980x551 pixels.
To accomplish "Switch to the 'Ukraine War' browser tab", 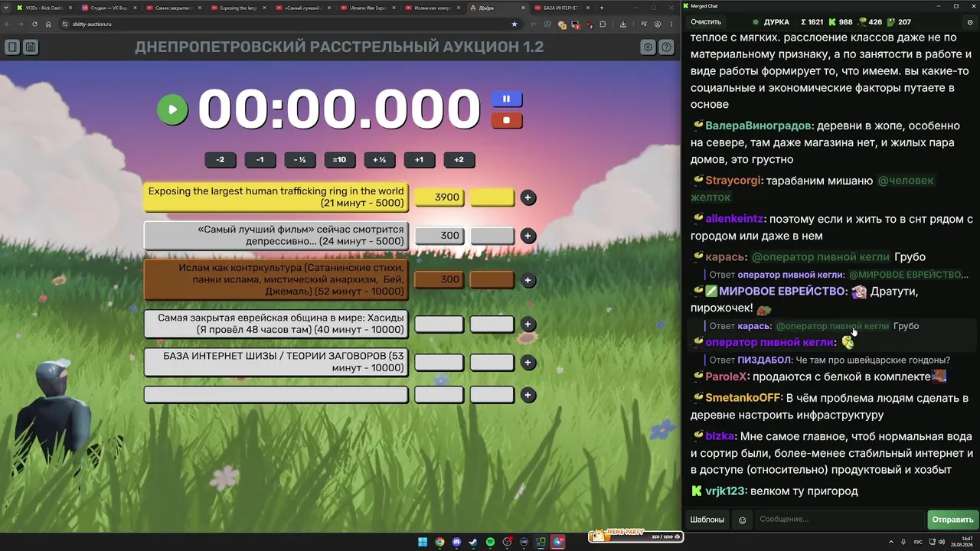I will pyautogui.click(x=367, y=8).
